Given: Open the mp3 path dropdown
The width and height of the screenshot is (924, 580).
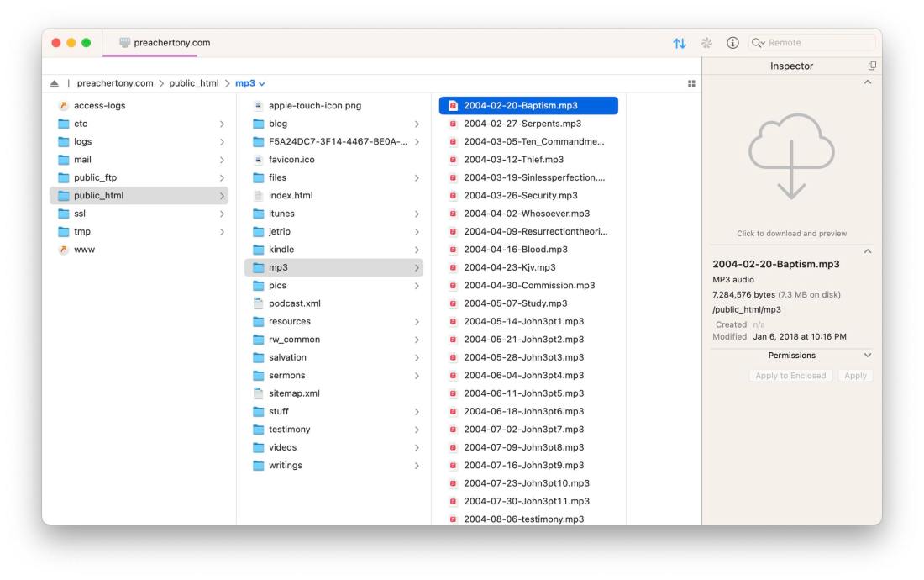Looking at the screenshot, I should coord(250,83).
